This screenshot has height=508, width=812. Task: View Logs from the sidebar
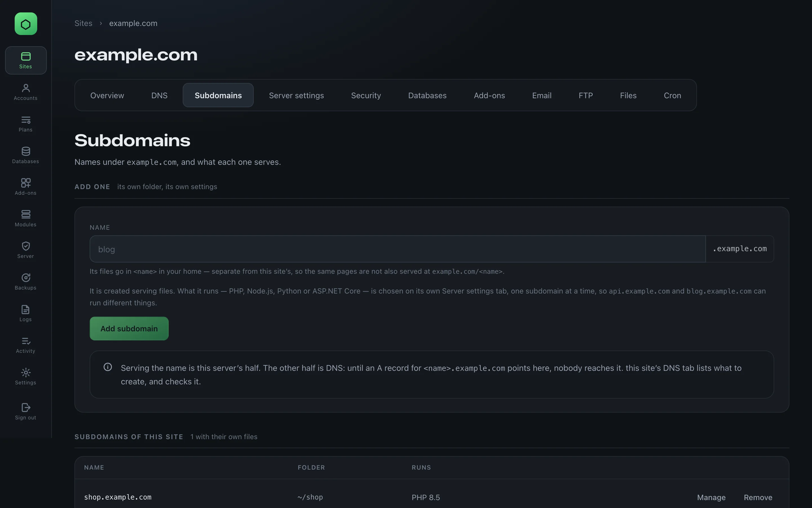click(26, 313)
